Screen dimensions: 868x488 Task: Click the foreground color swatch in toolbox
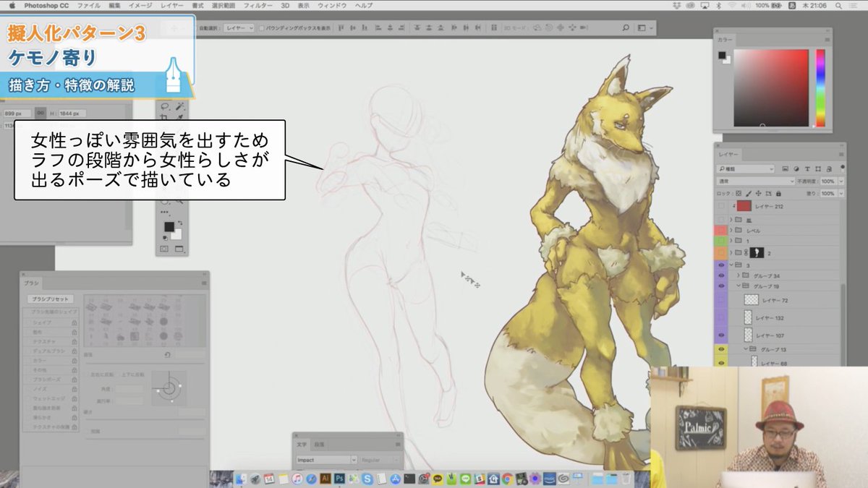coord(169,227)
